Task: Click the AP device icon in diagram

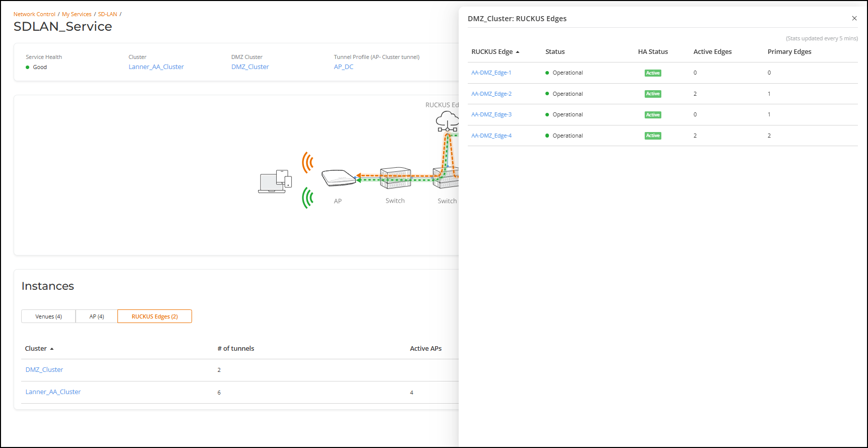Action: tap(338, 178)
